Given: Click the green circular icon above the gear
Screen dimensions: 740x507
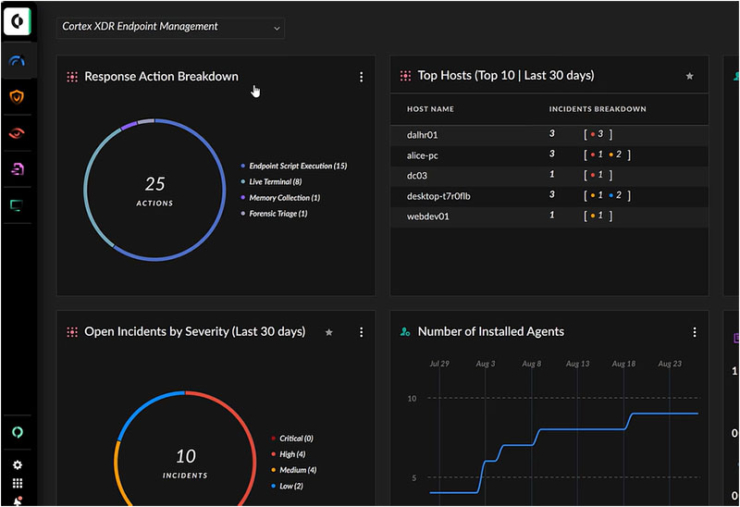Looking at the screenshot, I should 17,433.
